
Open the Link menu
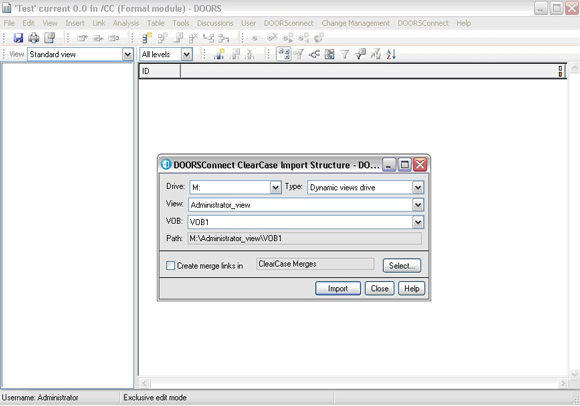[99, 23]
